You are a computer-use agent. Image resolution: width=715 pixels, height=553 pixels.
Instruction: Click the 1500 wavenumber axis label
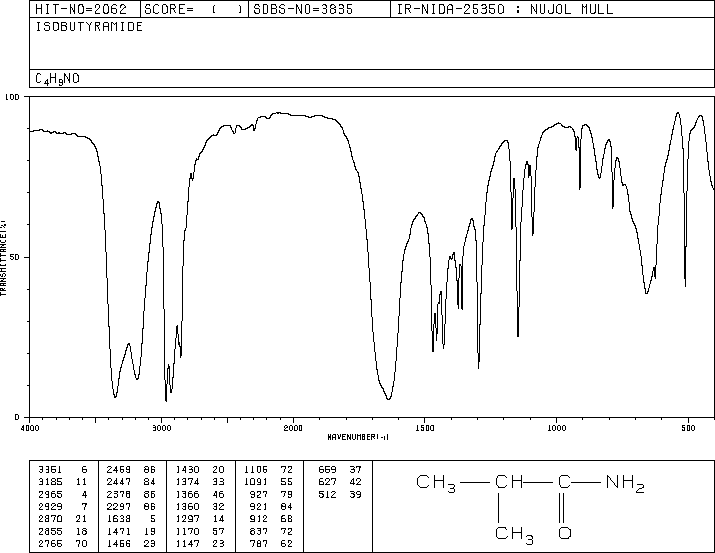(x=425, y=428)
